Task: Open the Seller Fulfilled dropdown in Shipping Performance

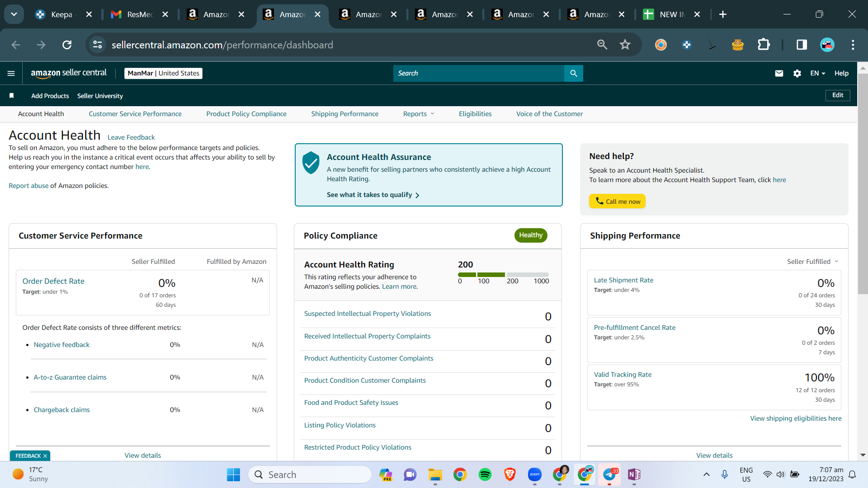Action: click(x=813, y=262)
